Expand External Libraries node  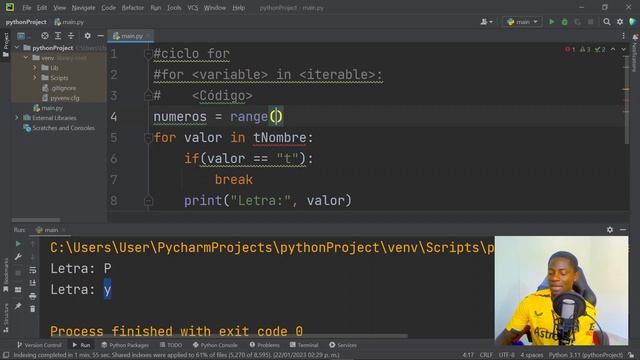coord(17,118)
